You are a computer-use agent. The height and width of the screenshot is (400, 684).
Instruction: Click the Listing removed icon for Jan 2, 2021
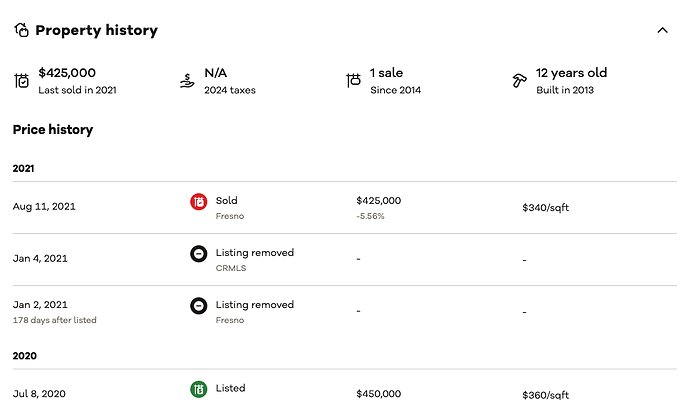point(198,306)
